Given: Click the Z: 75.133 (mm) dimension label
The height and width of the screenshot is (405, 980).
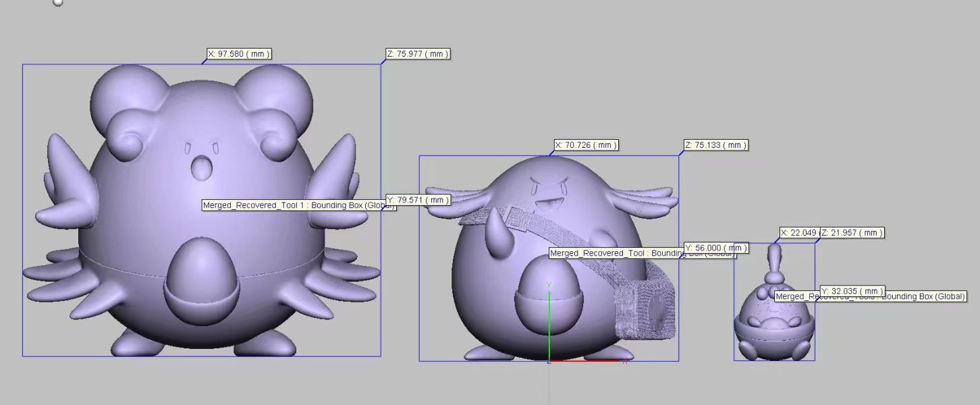Looking at the screenshot, I should (x=714, y=144).
